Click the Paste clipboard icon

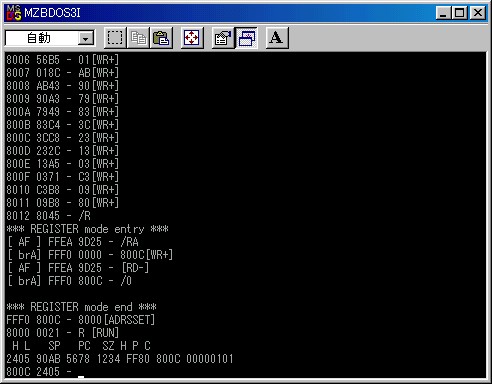tap(161, 38)
